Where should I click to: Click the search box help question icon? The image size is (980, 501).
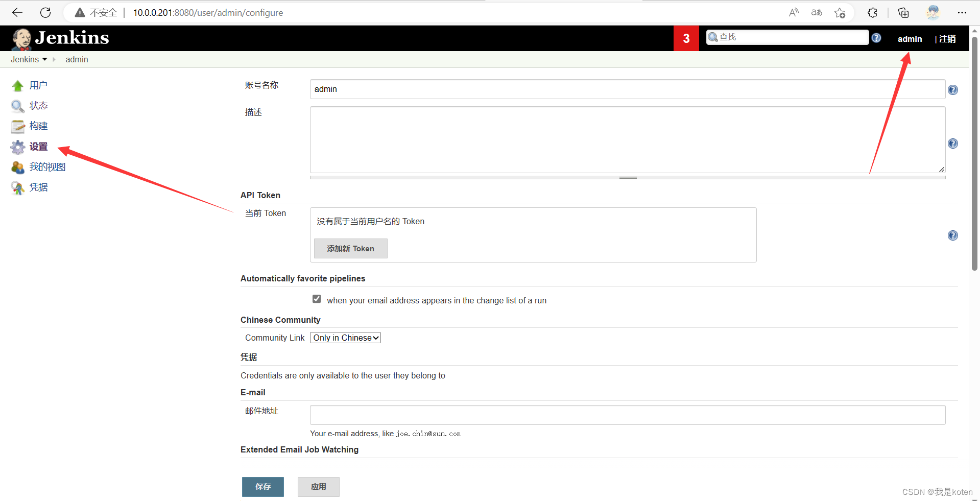tap(876, 38)
